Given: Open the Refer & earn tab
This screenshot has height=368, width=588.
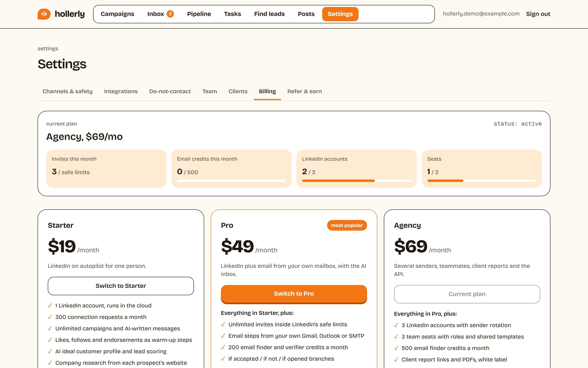Looking at the screenshot, I should coord(304,91).
